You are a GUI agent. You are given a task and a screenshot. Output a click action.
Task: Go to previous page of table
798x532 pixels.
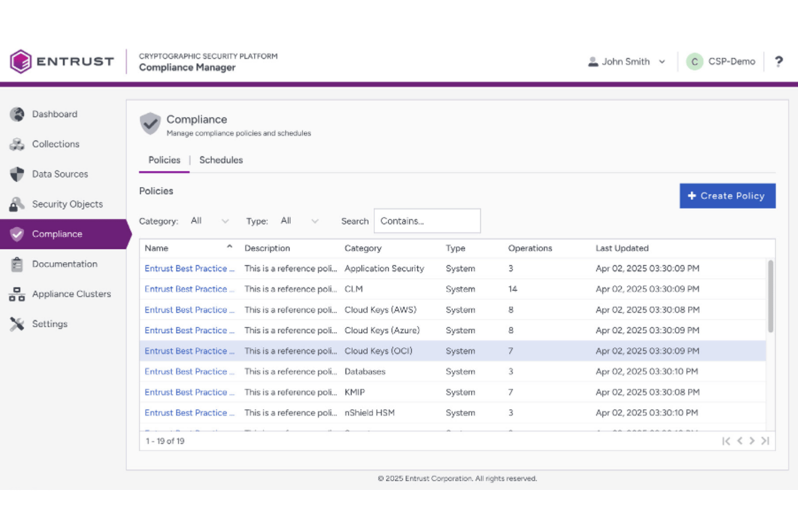click(740, 441)
